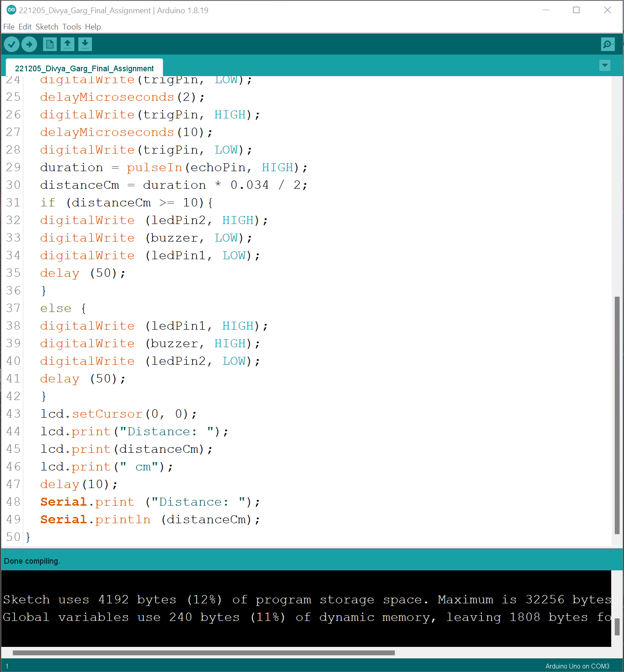Minimize the Arduino IDE window

(546, 10)
